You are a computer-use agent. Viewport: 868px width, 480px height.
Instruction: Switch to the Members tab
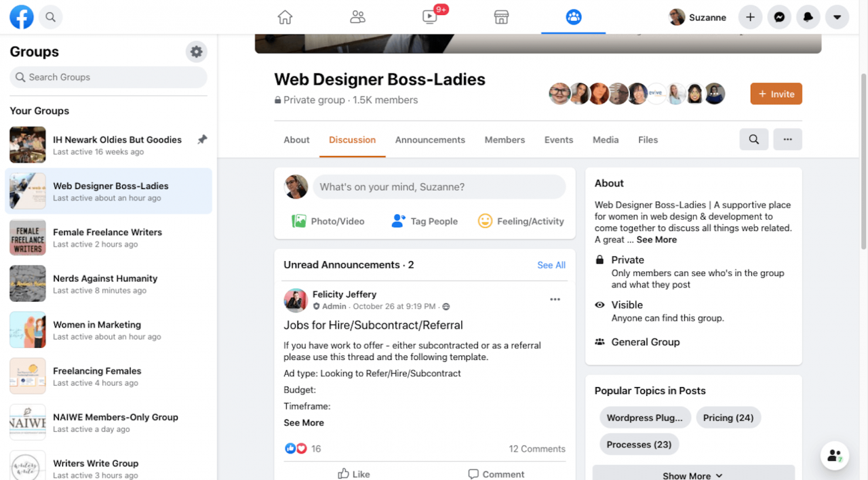(x=505, y=140)
